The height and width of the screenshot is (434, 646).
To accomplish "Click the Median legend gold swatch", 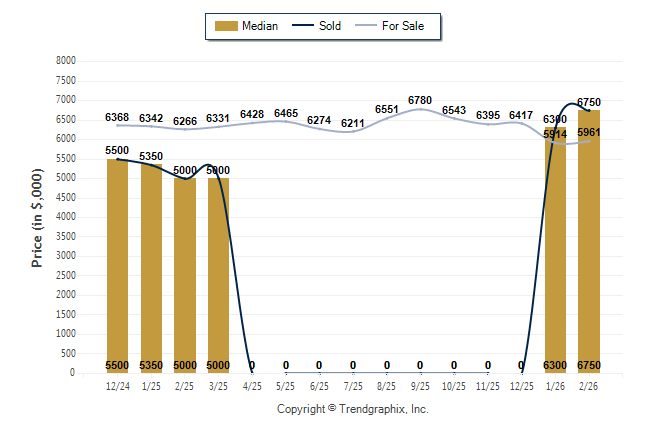I will point(225,26).
